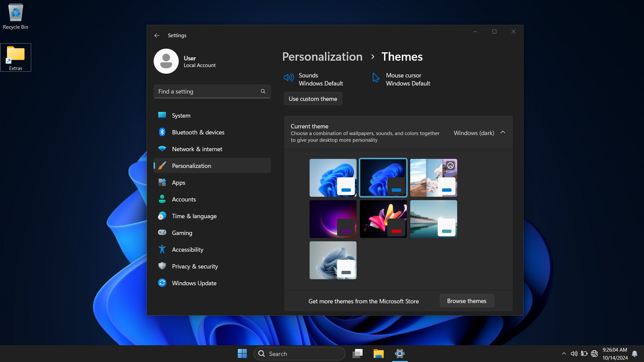Click the network globe tray icon
The image size is (644, 362).
594,354
